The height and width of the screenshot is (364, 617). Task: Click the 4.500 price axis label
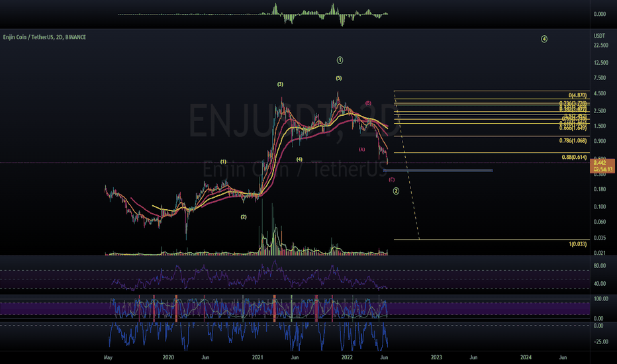tap(600, 94)
